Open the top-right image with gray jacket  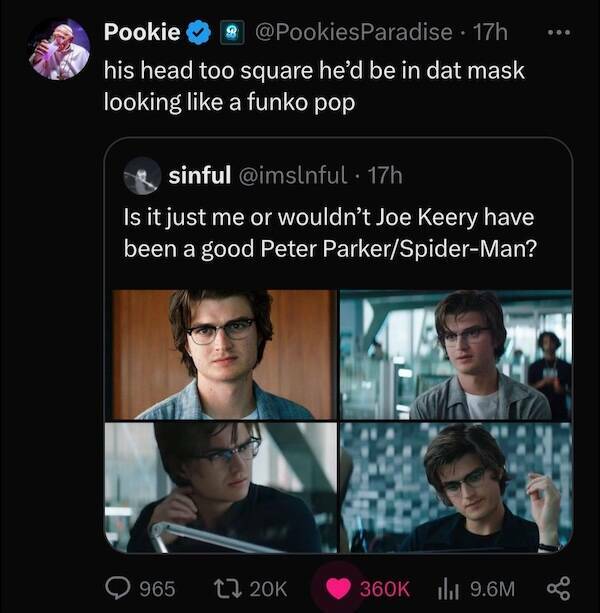pyautogui.click(x=456, y=354)
